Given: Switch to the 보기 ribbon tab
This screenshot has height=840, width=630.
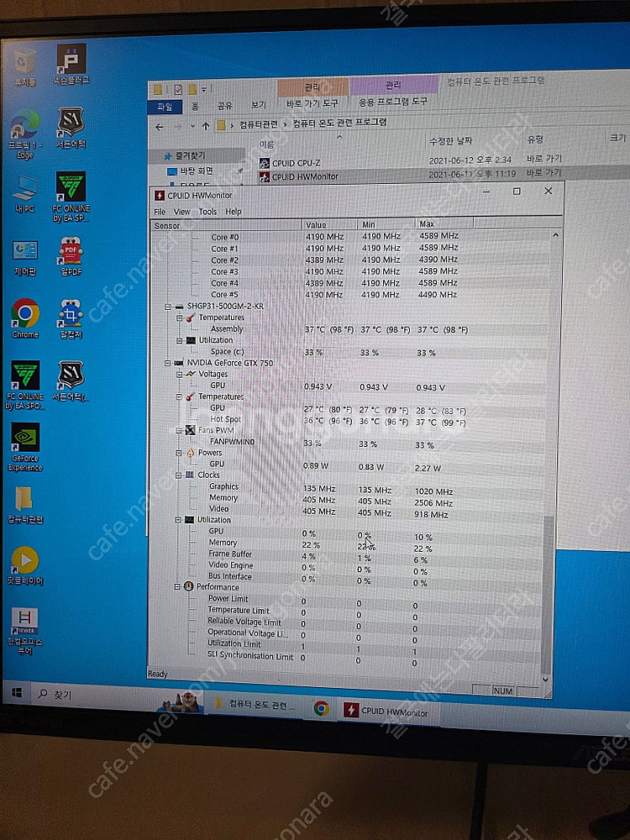Looking at the screenshot, I should pos(258,106).
